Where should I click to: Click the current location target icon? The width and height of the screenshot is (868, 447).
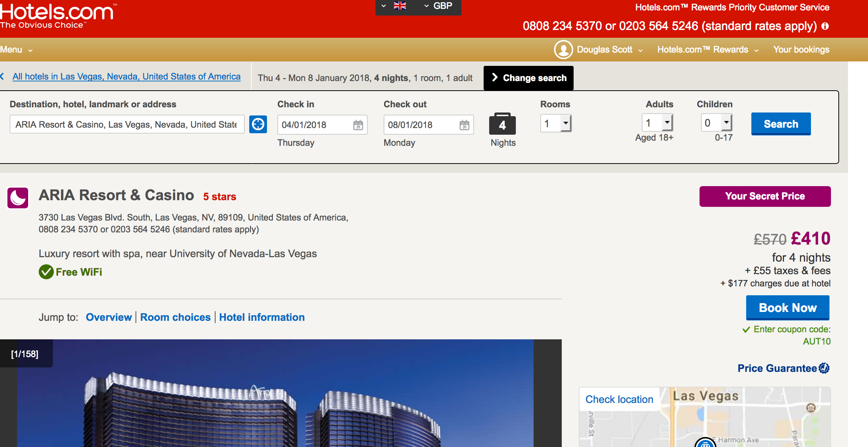point(258,124)
